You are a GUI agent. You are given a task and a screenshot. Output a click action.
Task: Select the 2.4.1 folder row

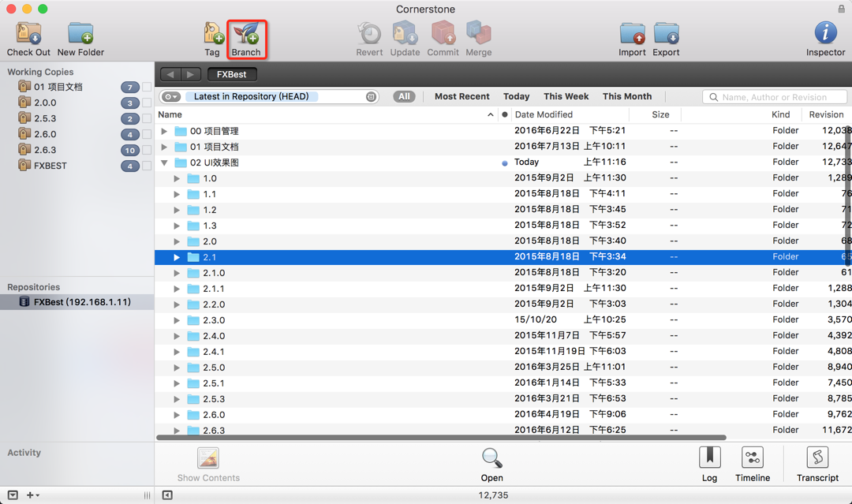(503, 352)
